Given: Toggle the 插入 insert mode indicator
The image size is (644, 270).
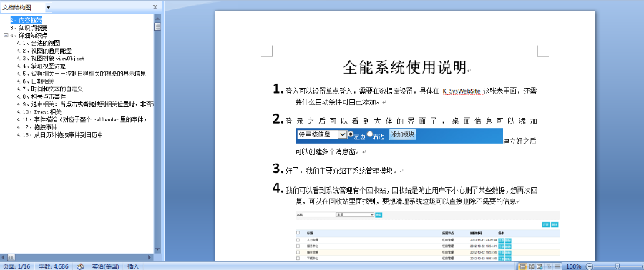Looking at the screenshot, I should click(134, 266).
